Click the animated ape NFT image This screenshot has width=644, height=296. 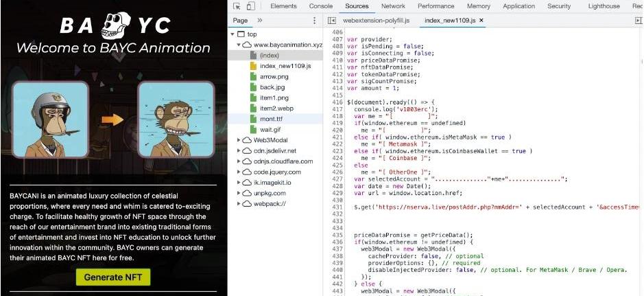tap(177, 119)
